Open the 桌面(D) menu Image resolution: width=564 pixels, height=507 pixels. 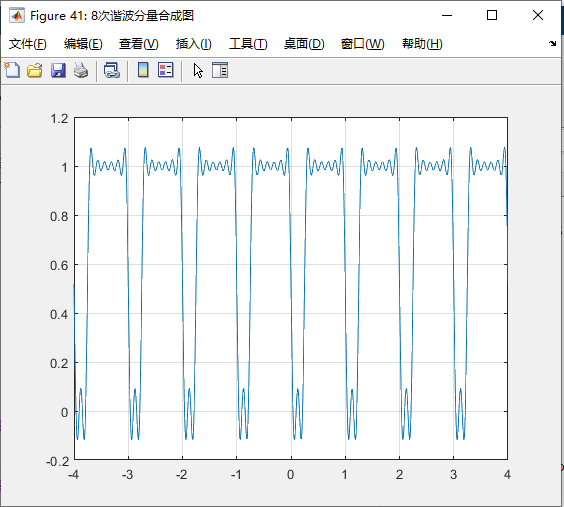[x=304, y=44]
